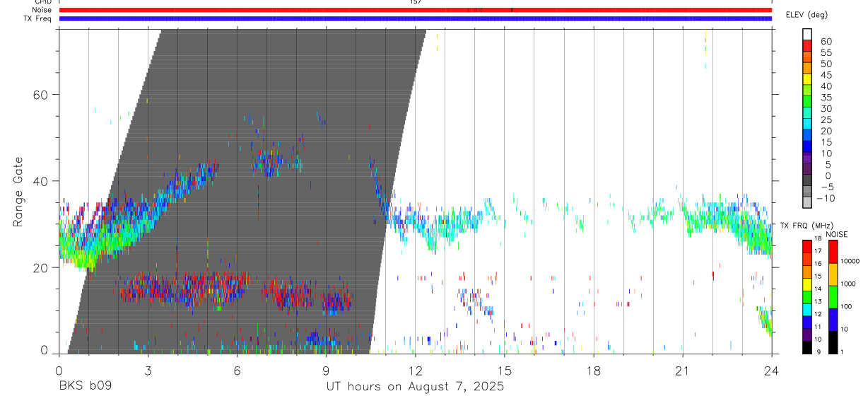Click the x-axis hour tick "18"

click(593, 370)
